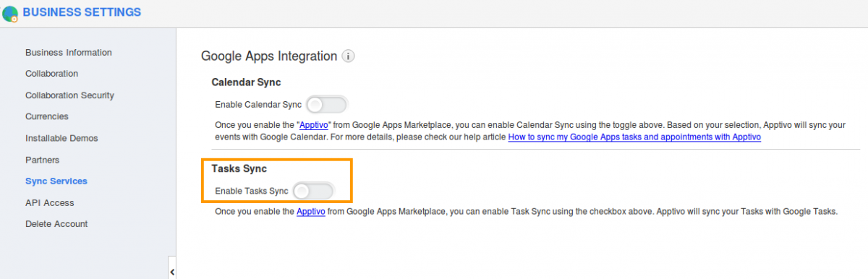Select Collaboration in the sidebar
Screen dimensions: 868x279
tap(51, 74)
